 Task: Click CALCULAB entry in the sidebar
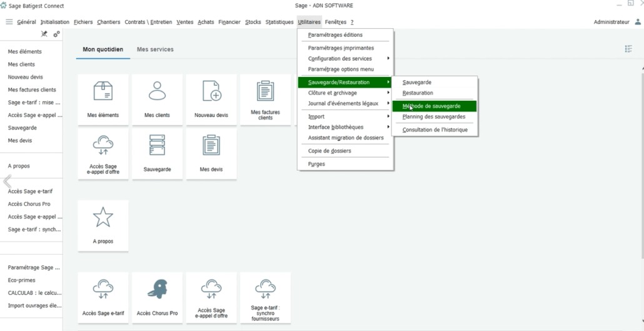pyautogui.click(x=35, y=293)
